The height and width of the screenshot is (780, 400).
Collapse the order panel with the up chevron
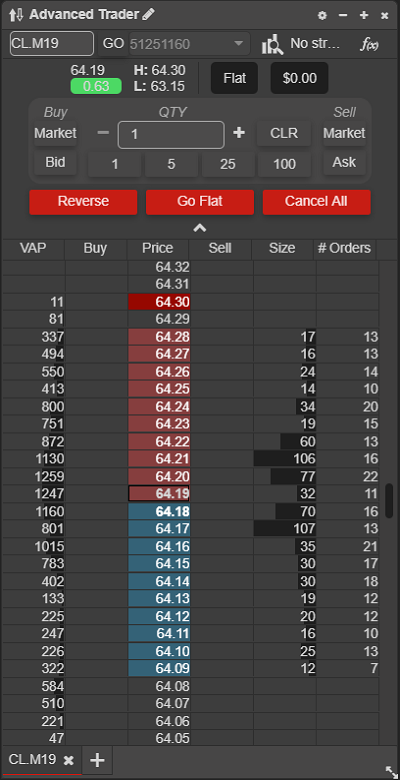pyautogui.click(x=200, y=228)
